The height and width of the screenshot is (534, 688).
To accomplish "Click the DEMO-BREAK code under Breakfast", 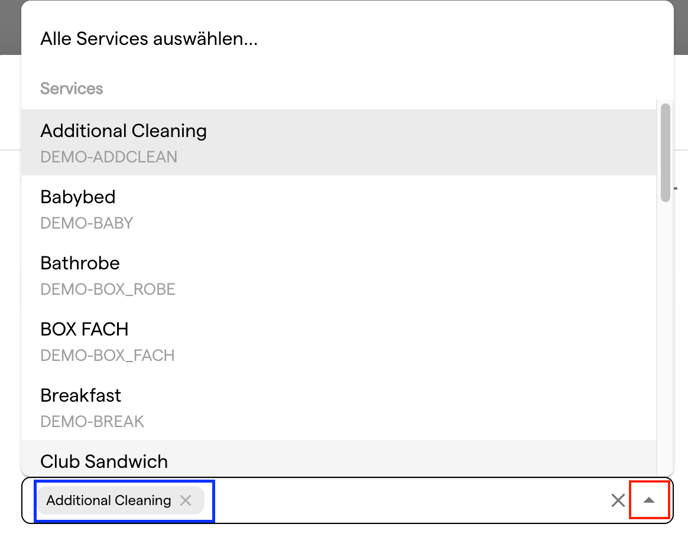I will pos(92,421).
